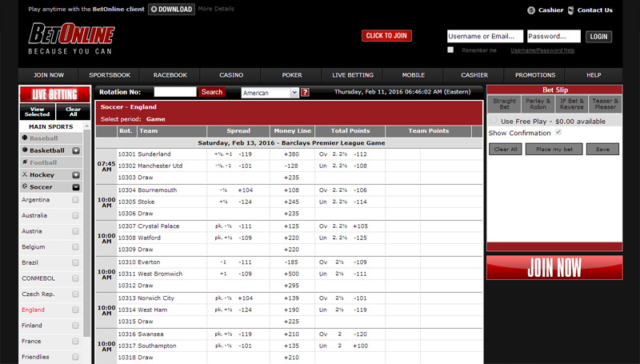Tick the Belgium league checkbox

tap(75, 247)
